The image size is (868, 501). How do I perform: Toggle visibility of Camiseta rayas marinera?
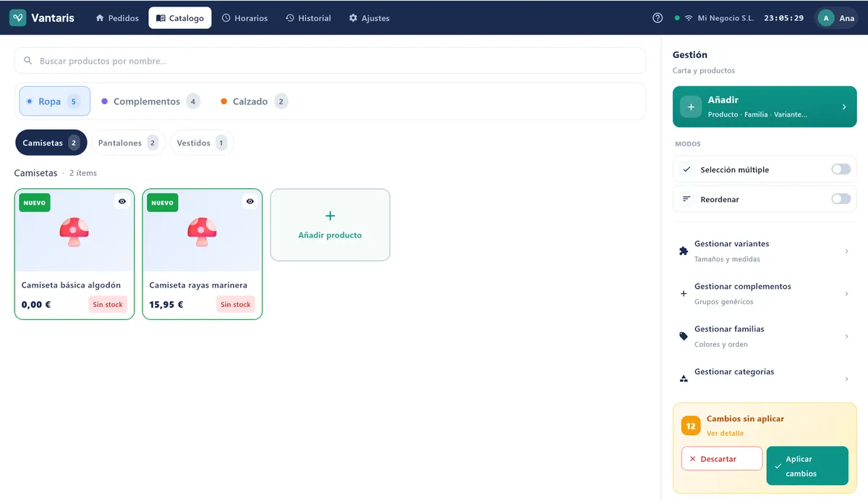[x=250, y=202]
